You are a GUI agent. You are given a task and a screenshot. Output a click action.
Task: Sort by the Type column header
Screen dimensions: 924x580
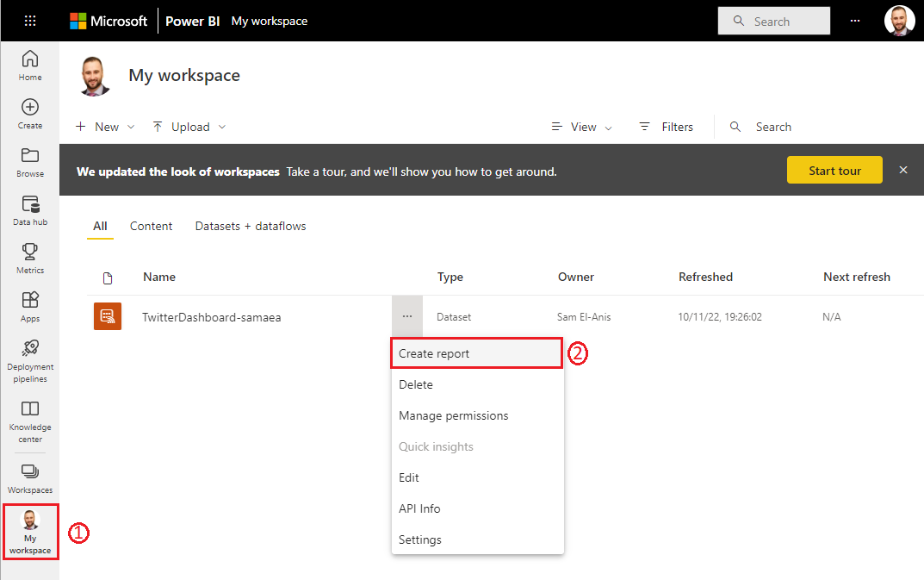[x=450, y=277]
